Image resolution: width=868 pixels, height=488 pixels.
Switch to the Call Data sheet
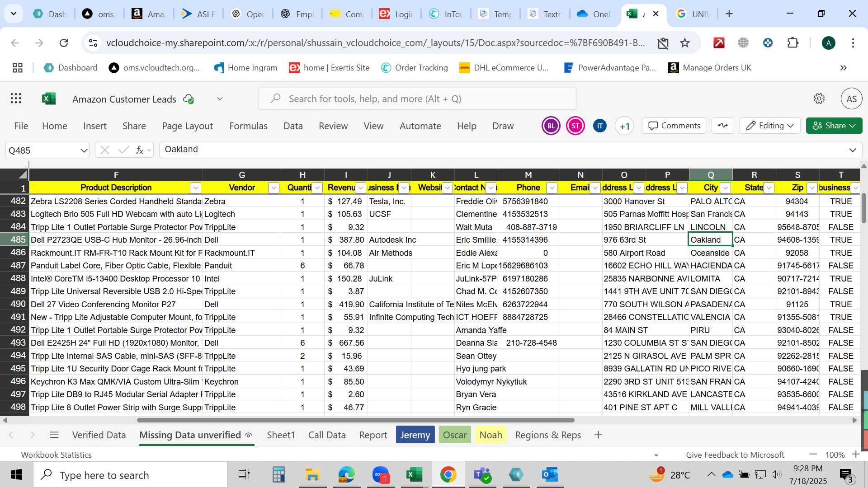(327, 435)
